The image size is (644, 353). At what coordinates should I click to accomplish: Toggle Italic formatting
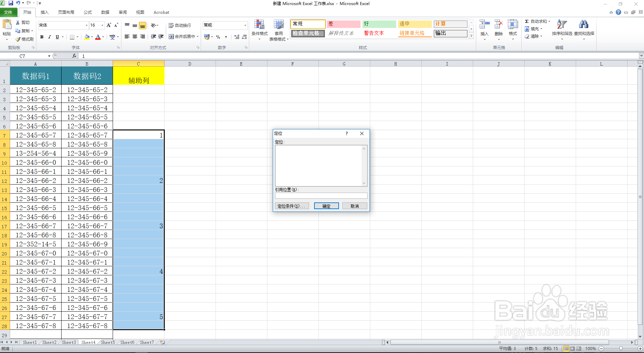point(49,37)
